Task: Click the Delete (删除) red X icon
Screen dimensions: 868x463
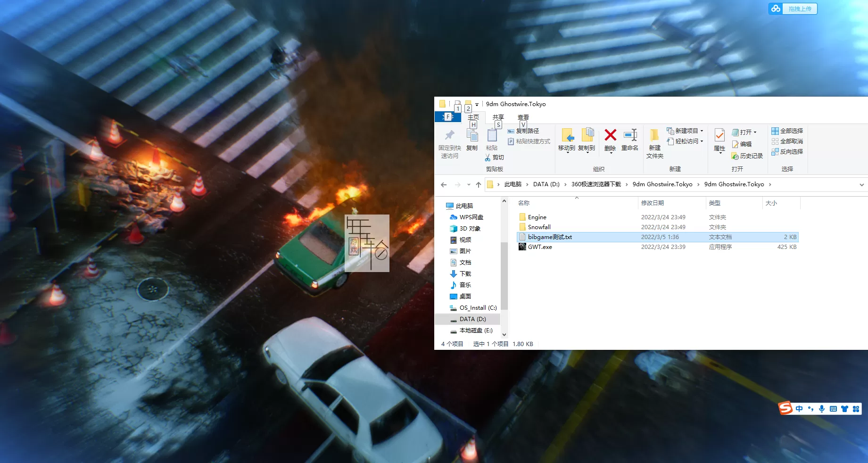Action: (x=610, y=136)
